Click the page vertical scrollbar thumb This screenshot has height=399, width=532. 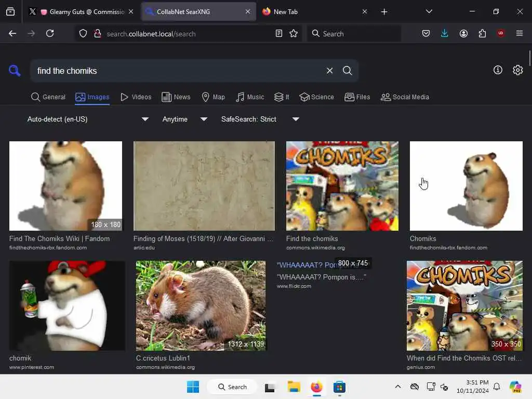click(529, 58)
